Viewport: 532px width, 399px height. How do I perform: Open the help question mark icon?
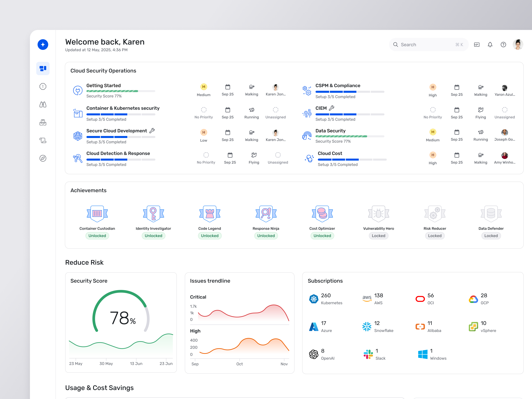pyautogui.click(x=503, y=45)
